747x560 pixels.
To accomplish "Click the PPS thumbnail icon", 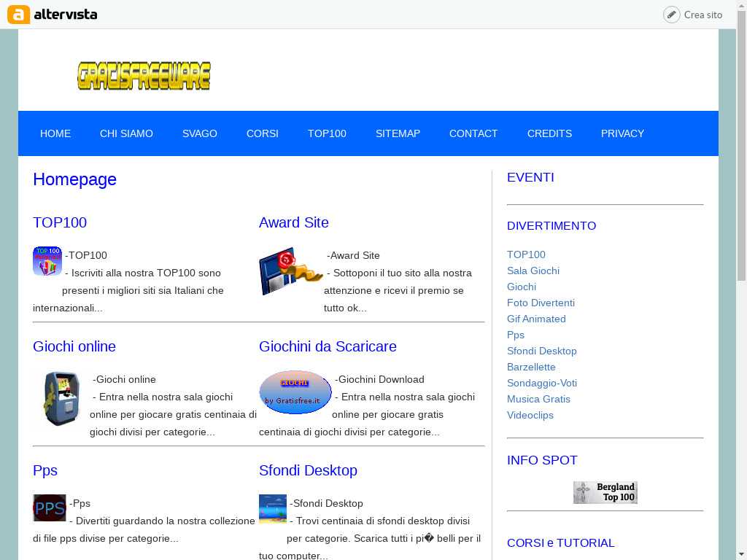I will [50, 508].
